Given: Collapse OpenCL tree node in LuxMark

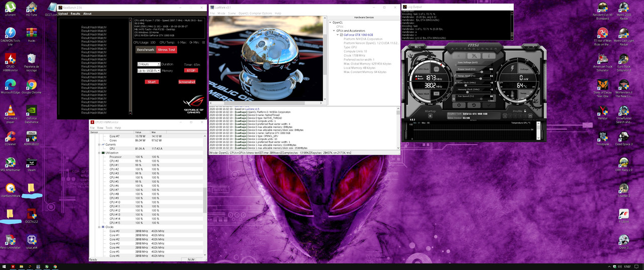Looking at the screenshot, I should click(330, 23).
